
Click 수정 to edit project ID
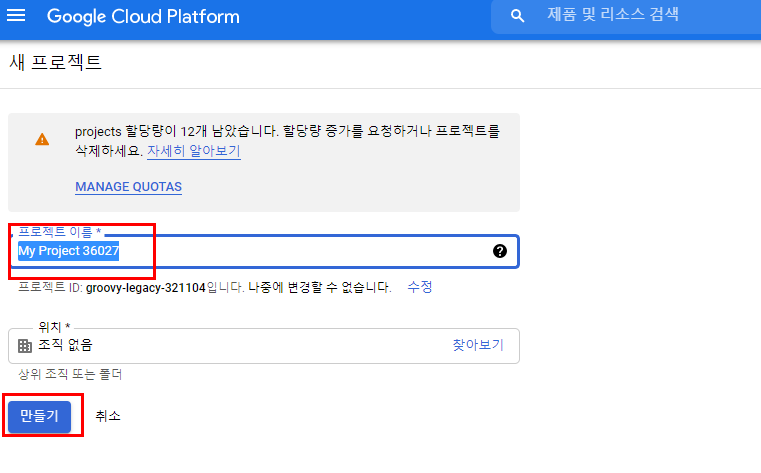(x=420, y=287)
